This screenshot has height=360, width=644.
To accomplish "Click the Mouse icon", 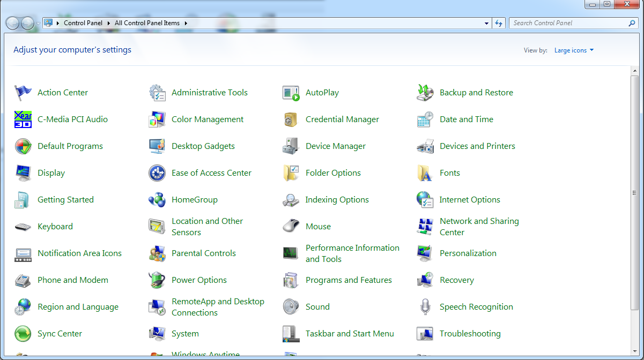I will pyautogui.click(x=291, y=227).
